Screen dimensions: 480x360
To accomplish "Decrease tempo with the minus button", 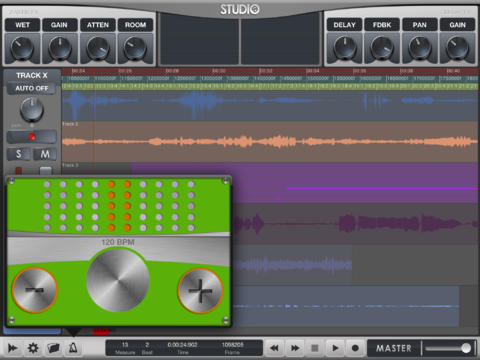I will tap(35, 290).
